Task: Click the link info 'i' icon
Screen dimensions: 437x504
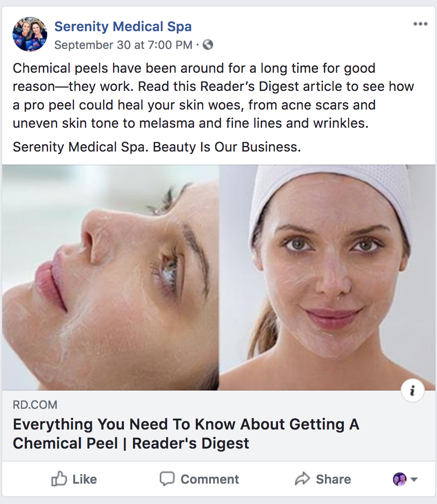Action: coord(413,391)
